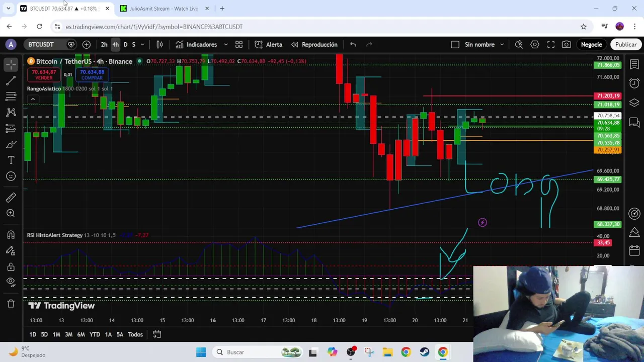
Task: Collapse the indicator legend chevron
Action: coord(33,99)
